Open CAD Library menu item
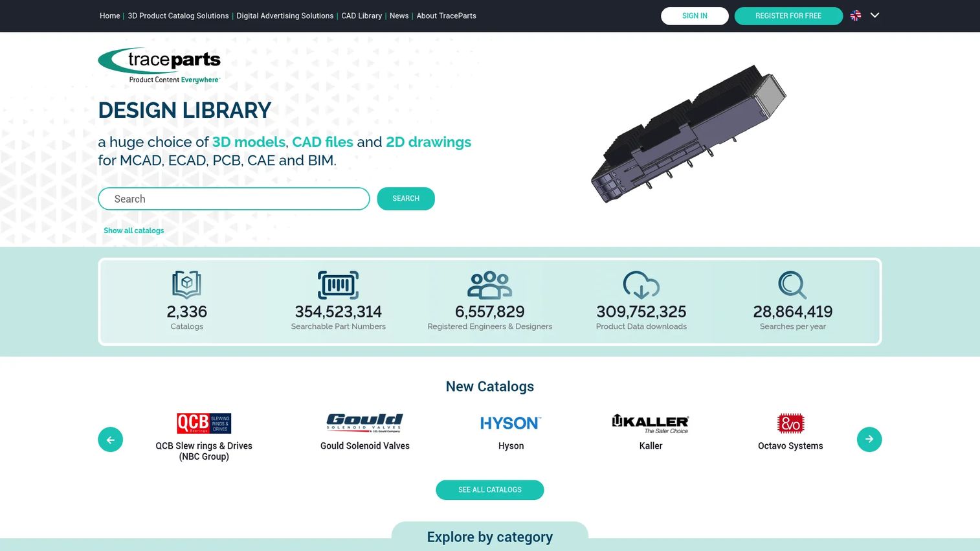Image resolution: width=980 pixels, height=551 pixels. click(361, 16)
